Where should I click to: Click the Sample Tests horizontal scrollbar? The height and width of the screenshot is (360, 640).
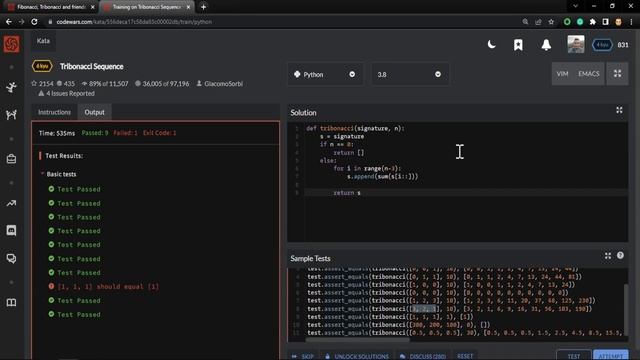point(357,339)
